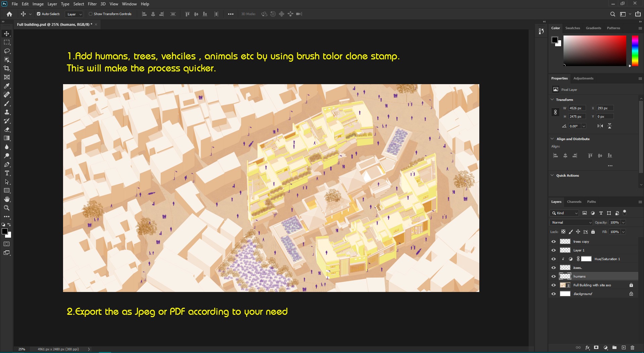Hide the 'humans' layer
This screenshot has height=353, width=644.
tap(553, 276)
